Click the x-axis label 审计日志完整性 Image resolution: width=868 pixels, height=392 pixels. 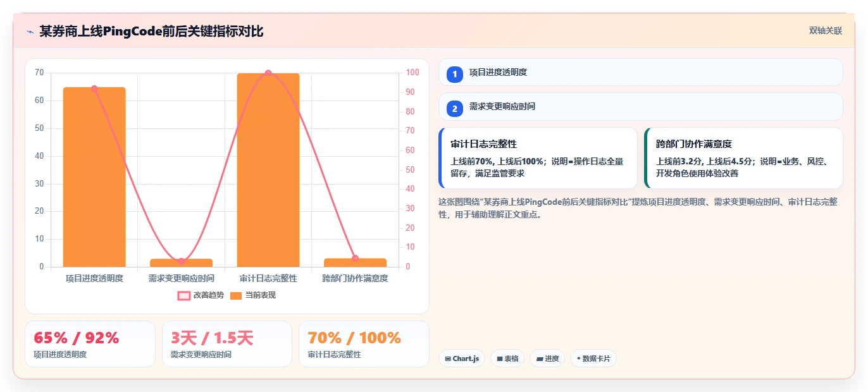[x=268, y=278]
